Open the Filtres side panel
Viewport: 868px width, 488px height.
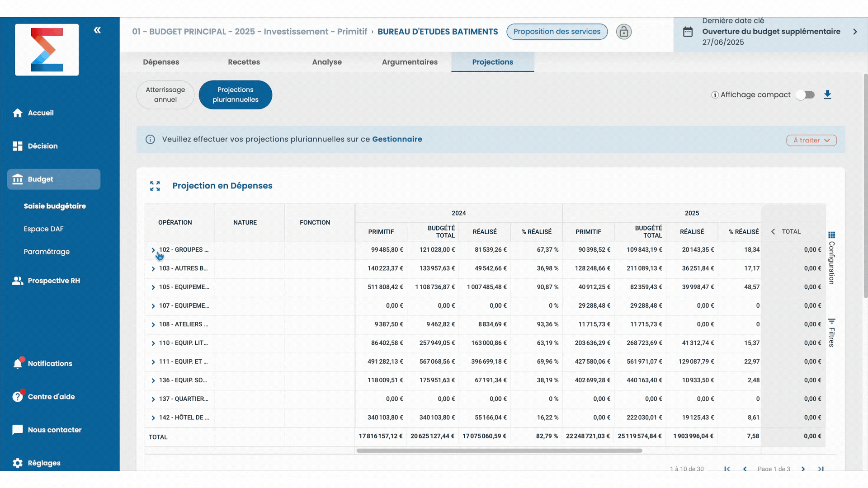(x=831, y=333)
